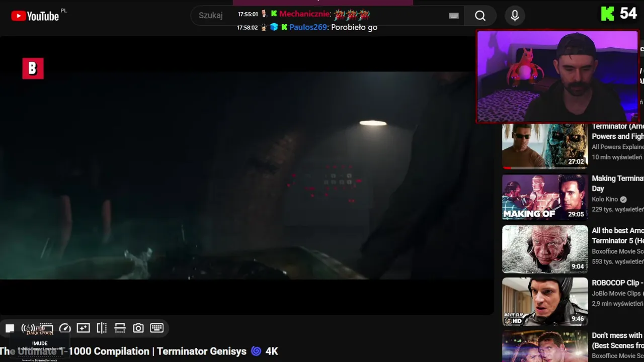Open the playback speed gauge
644x362 pixels.
click(x=65, y=328)
